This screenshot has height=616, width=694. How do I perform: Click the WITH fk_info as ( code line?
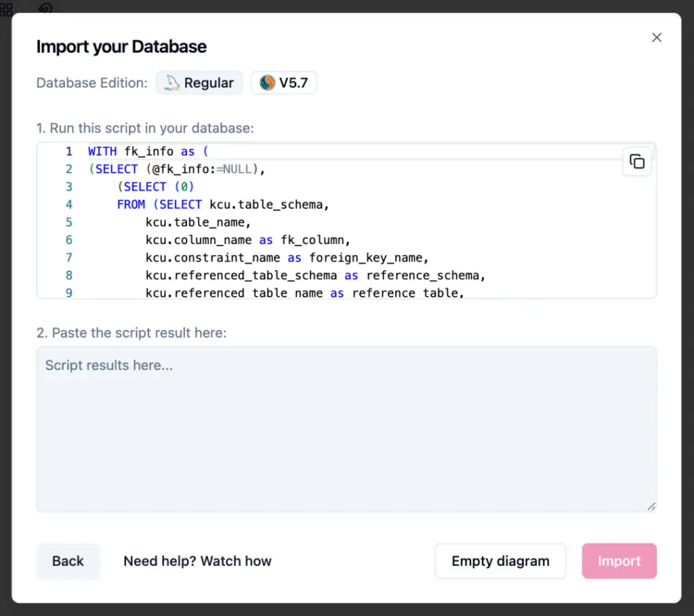coord(152,152)
